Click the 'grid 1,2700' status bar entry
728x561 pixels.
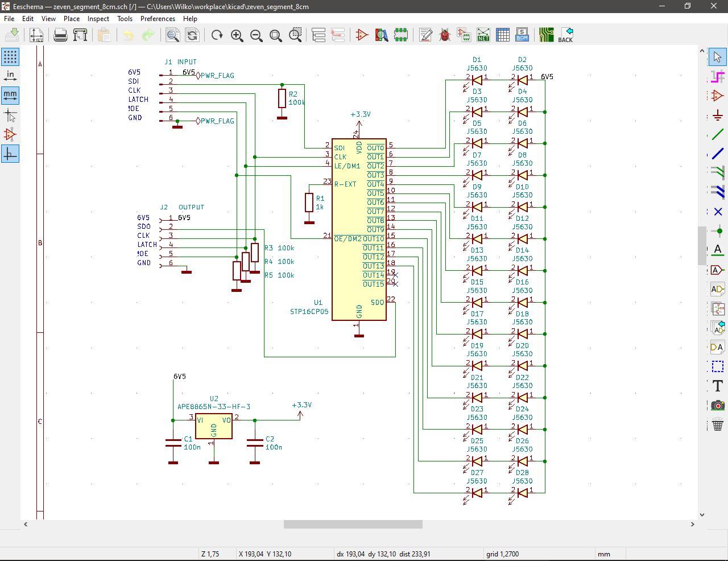(x=503, y=554)
